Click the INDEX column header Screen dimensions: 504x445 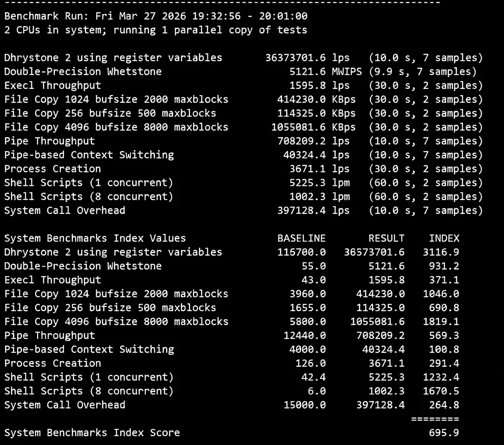click(444, 239)
